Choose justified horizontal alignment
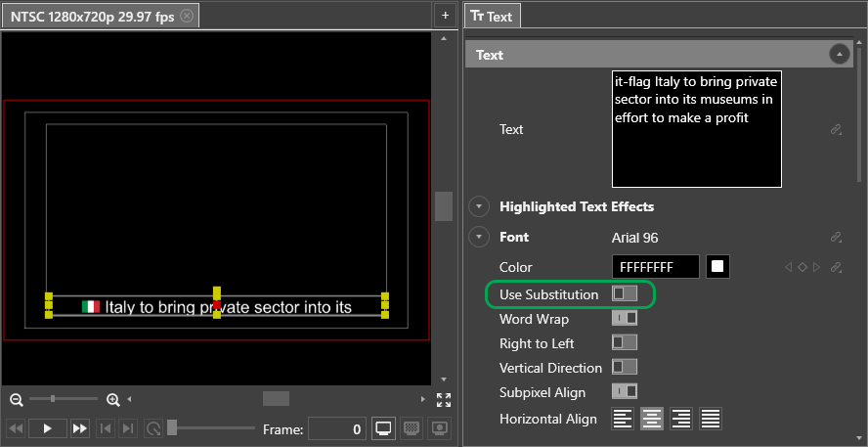Viewport: 868px width, 447px height. 711,419
